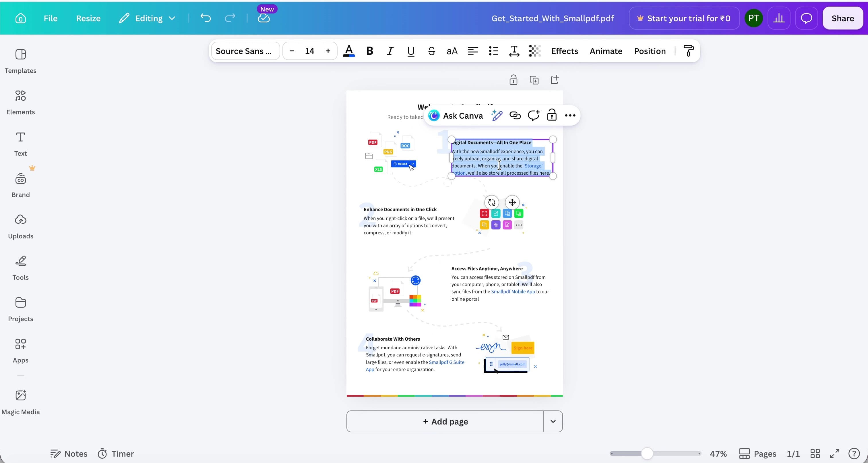Click the rotate handle
This screenshot has width=868, height=463.
tap(492, 202)
